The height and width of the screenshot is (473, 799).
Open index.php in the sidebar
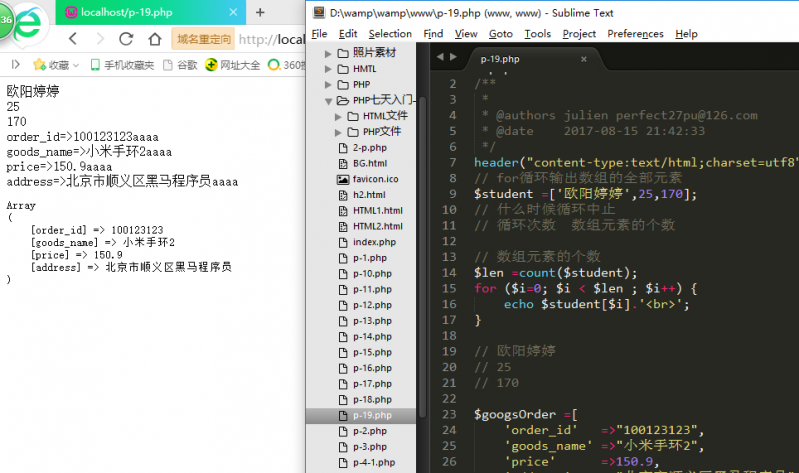pos(373,242)
